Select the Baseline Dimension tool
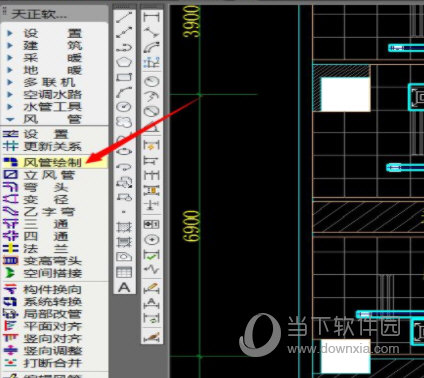 coord(152,161)
